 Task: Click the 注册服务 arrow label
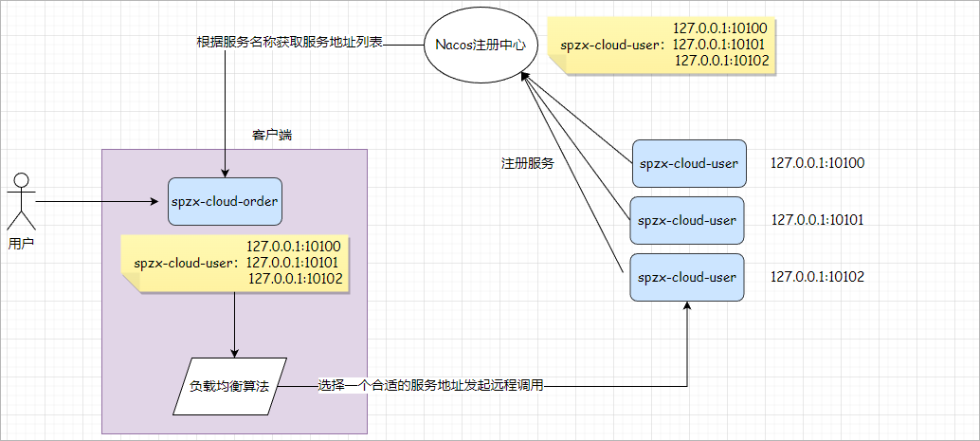tap(527, 163)
